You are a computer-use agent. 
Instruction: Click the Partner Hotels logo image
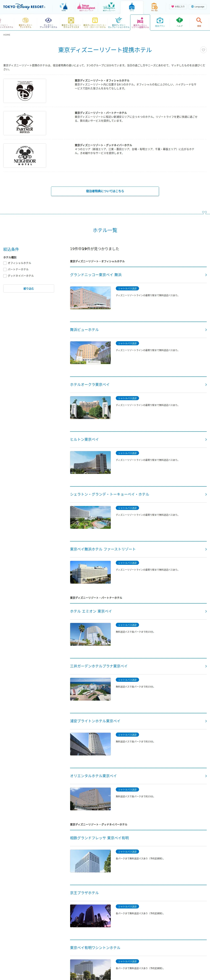25,123
